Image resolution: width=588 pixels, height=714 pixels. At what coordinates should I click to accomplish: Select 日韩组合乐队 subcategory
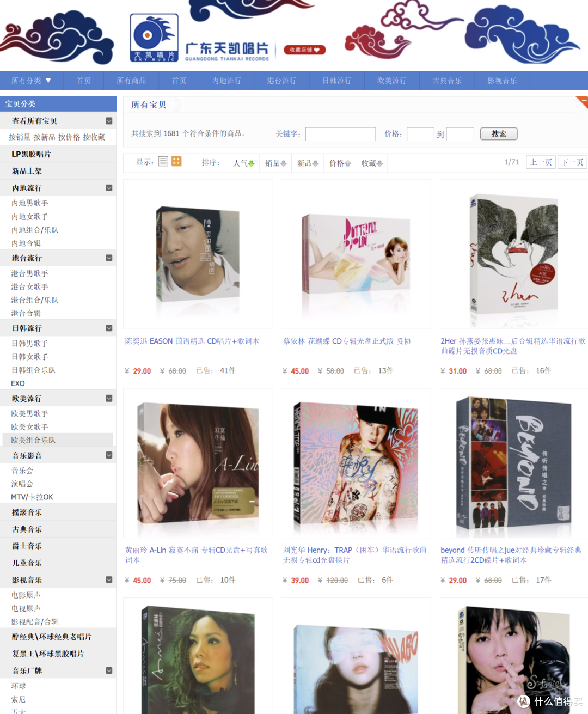tap(33, 370)
